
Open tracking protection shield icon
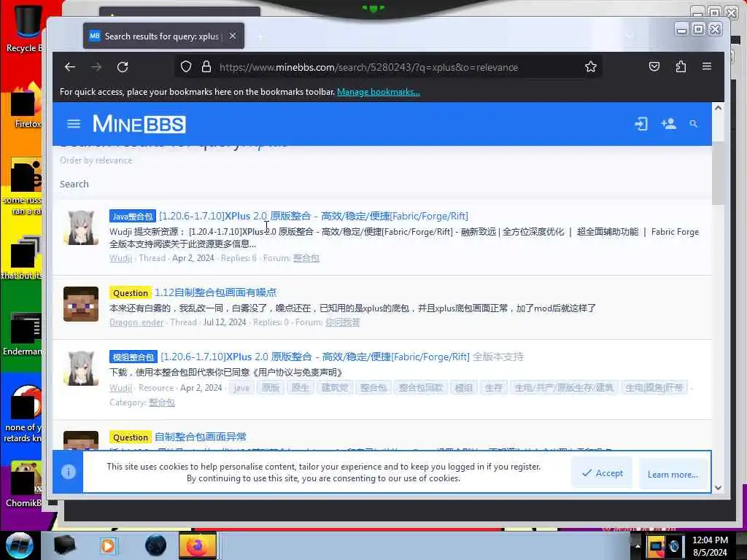(186, 66)
